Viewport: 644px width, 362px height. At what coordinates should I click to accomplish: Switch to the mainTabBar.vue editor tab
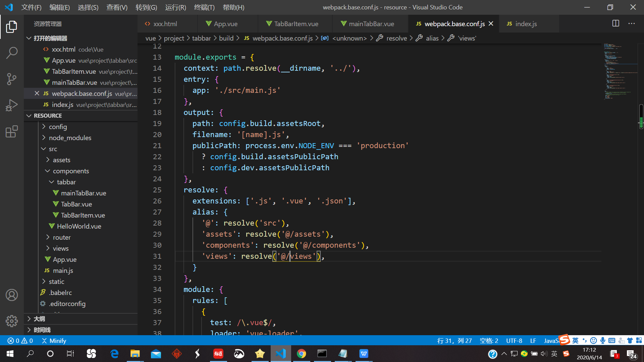[371, 24]
